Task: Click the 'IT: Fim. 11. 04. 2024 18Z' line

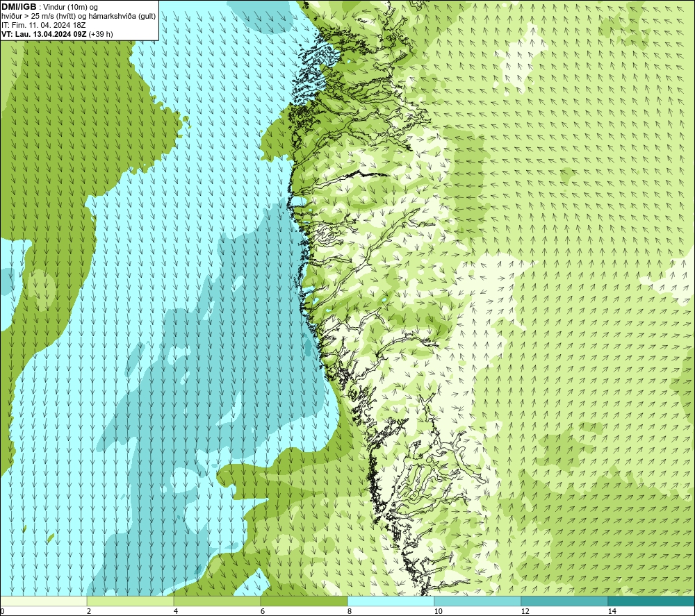Action: 43,25
